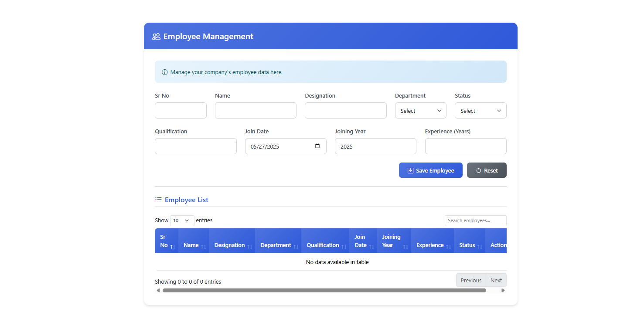Click inside the Search employees input box
The width and height of the screenshot is (644, 322).
475,220
